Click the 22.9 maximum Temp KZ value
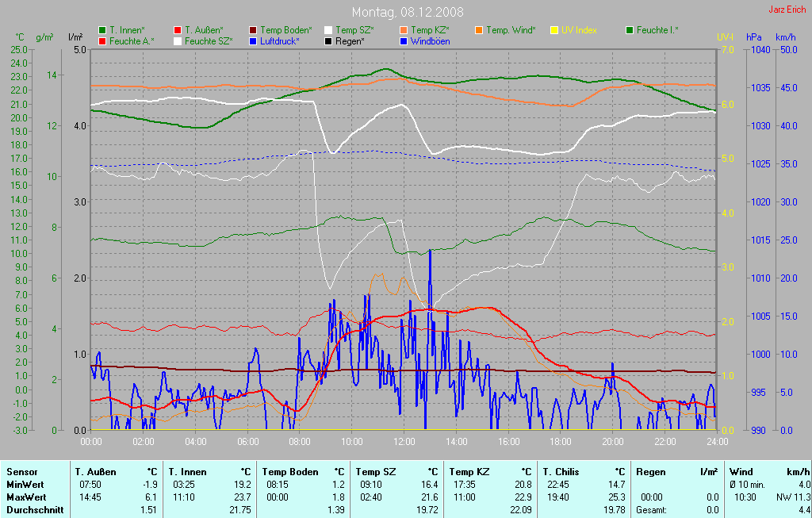Viewport: 812px width, 518px height. pyautogui.click(x=523, y=497)
